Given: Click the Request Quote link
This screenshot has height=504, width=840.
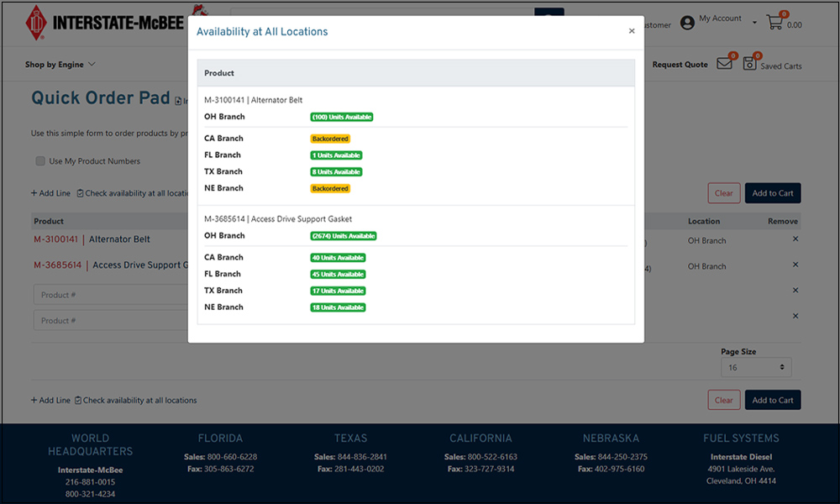Looking at the screenshot, I should coord(680,65).
